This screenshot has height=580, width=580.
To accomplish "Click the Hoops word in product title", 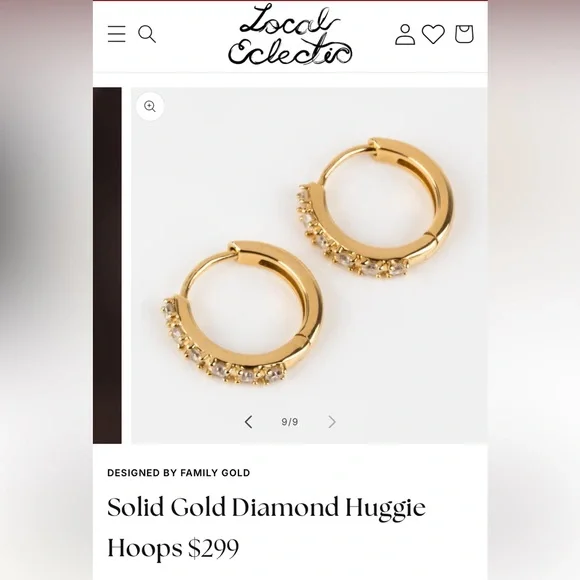I will tap(145, 549).
